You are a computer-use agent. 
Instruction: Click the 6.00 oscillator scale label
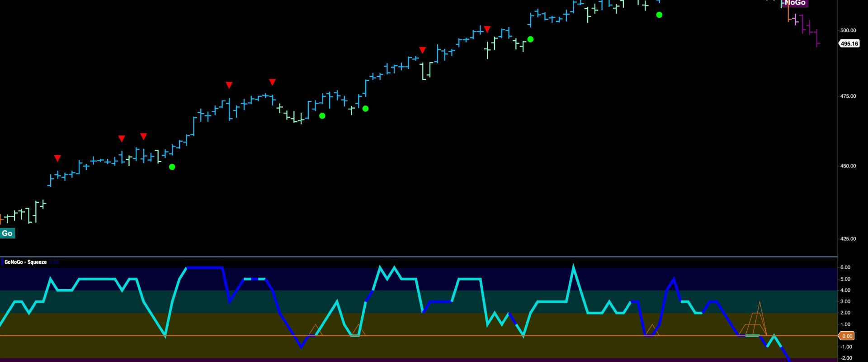(845, 267)
